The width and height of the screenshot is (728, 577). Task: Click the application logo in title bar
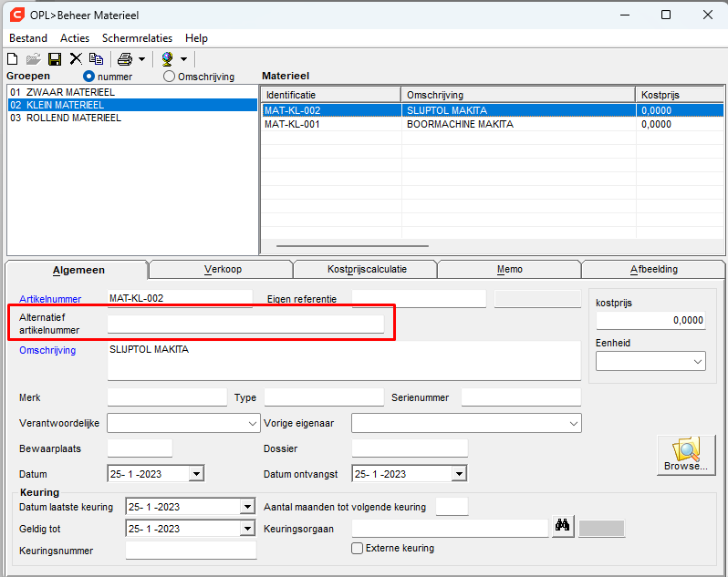(17, 15)
